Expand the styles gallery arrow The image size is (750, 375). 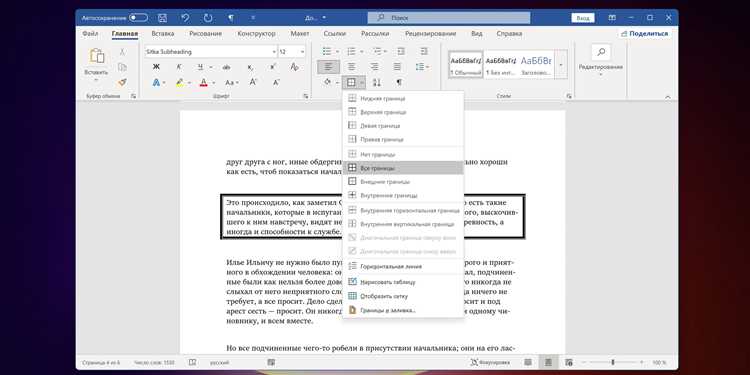point(561,65)
